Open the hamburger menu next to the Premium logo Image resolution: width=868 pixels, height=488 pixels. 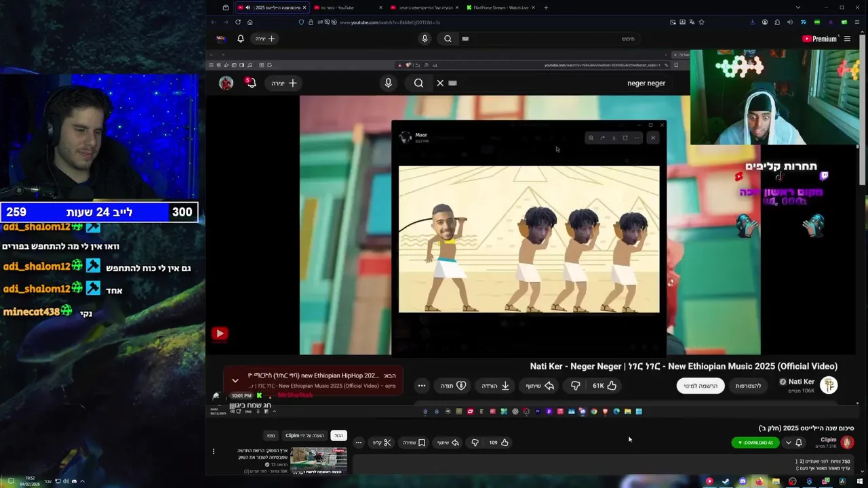(847, 39)
